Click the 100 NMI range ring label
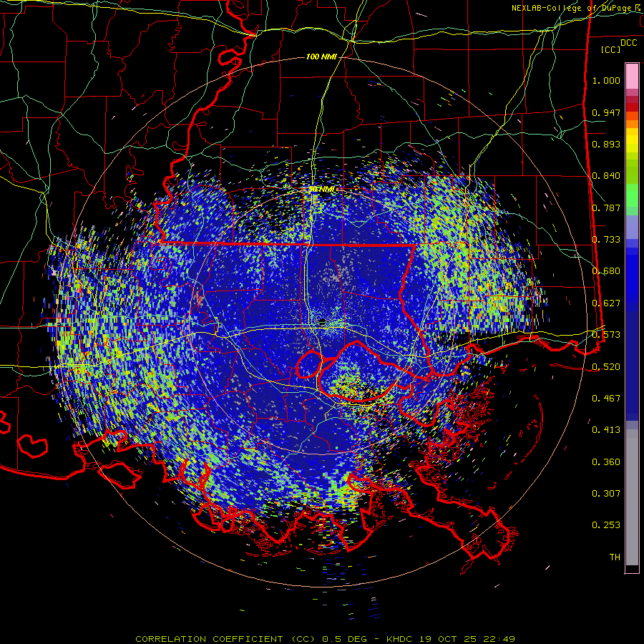Image resolution: width=644 pixels, height=644 pixels. tap(321, 57)
